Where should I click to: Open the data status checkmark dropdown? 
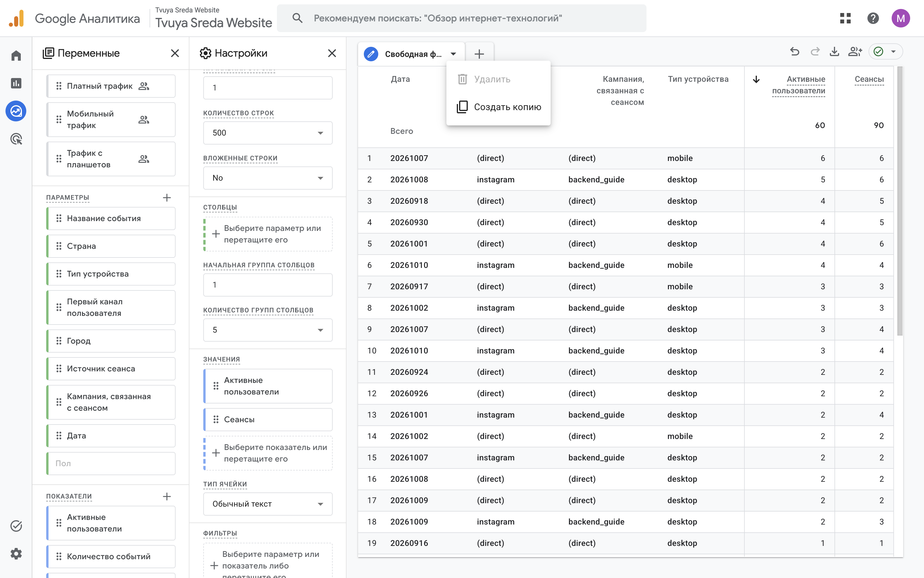point(886,52)
